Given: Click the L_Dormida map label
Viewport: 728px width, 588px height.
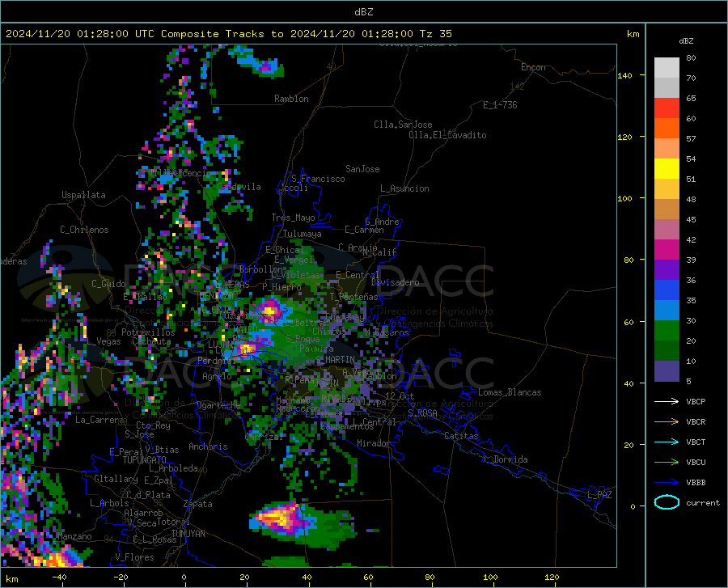Looking at the screenshot, I should click(x=505, y=459).
